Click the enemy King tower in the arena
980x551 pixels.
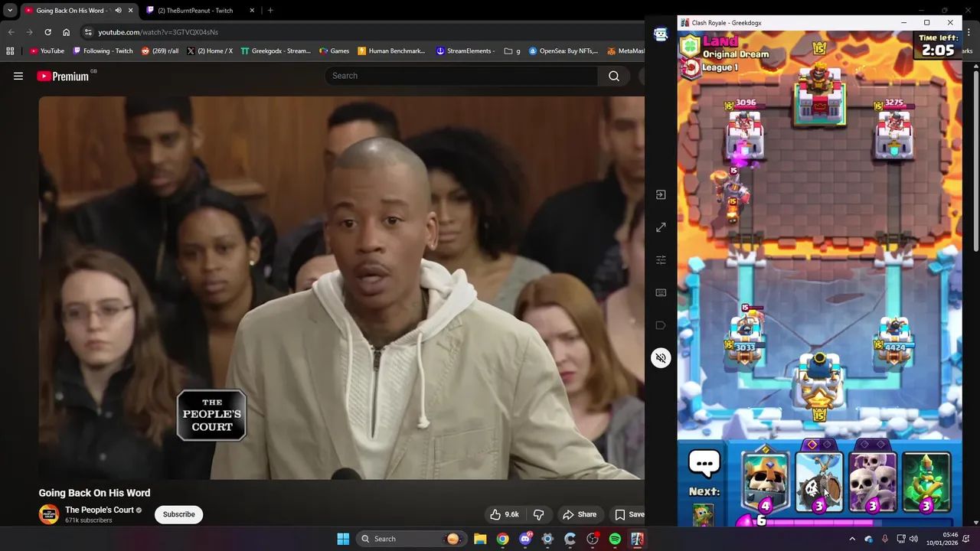[819, 95]
